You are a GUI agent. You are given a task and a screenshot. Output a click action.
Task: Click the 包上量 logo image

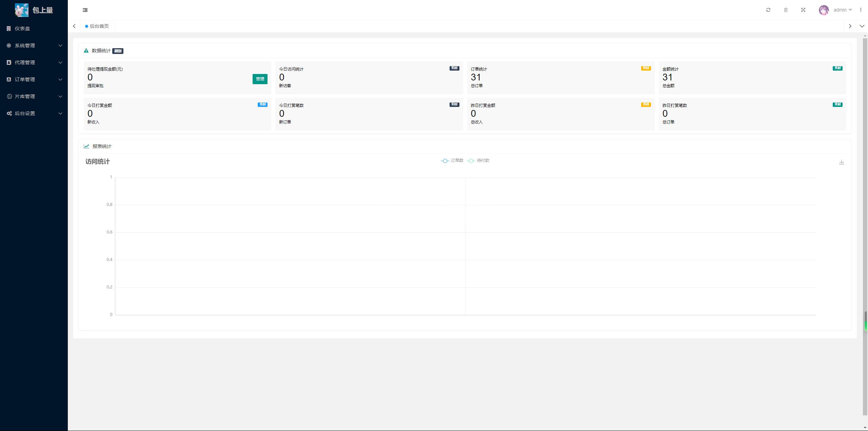(22, 10)
